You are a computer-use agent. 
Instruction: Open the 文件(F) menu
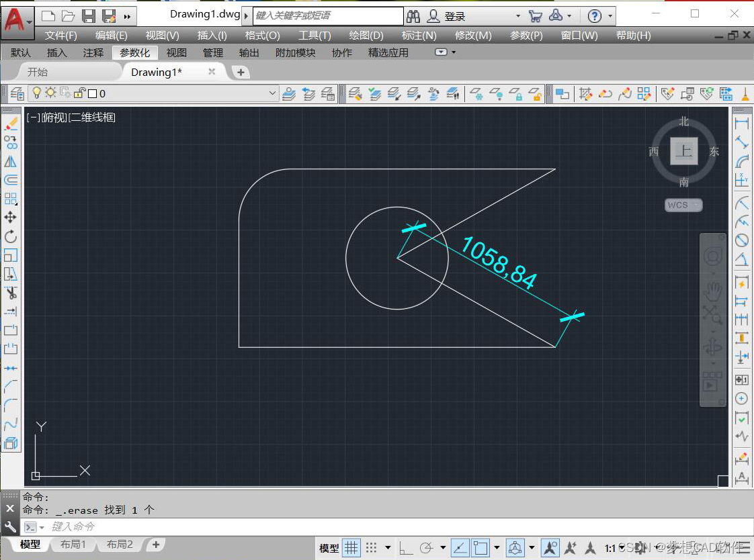pyautogui.click(x=61, y=36)
